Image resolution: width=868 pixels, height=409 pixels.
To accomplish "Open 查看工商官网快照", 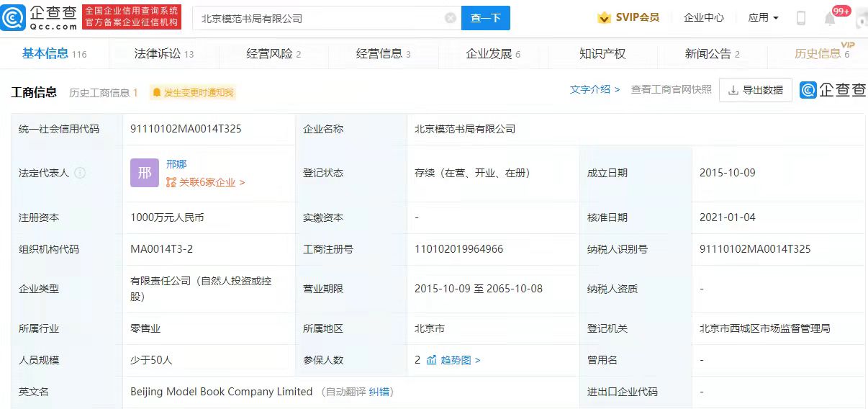I will [672, 89].
